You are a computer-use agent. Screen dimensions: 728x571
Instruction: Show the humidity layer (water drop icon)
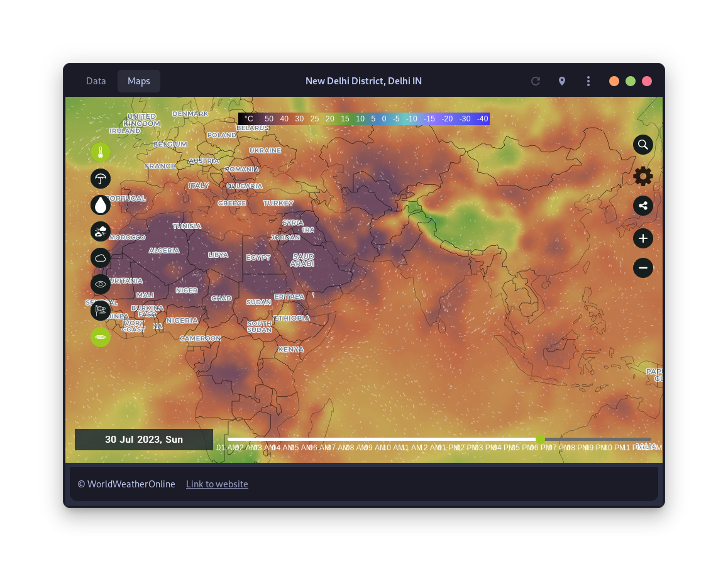[101, 205]
